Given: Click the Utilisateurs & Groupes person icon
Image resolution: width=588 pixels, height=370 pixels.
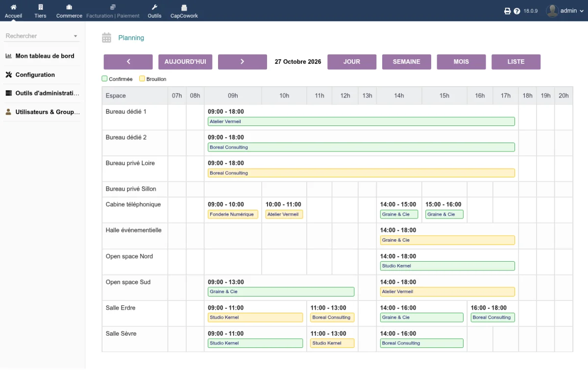Looking at the screenshot, I should click(8, 112).
